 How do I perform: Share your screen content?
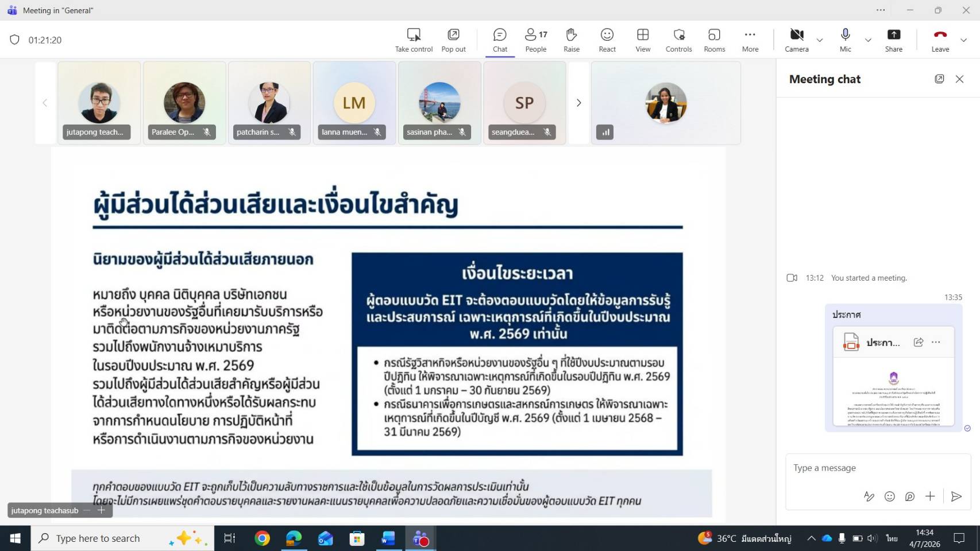coord(893,40)
